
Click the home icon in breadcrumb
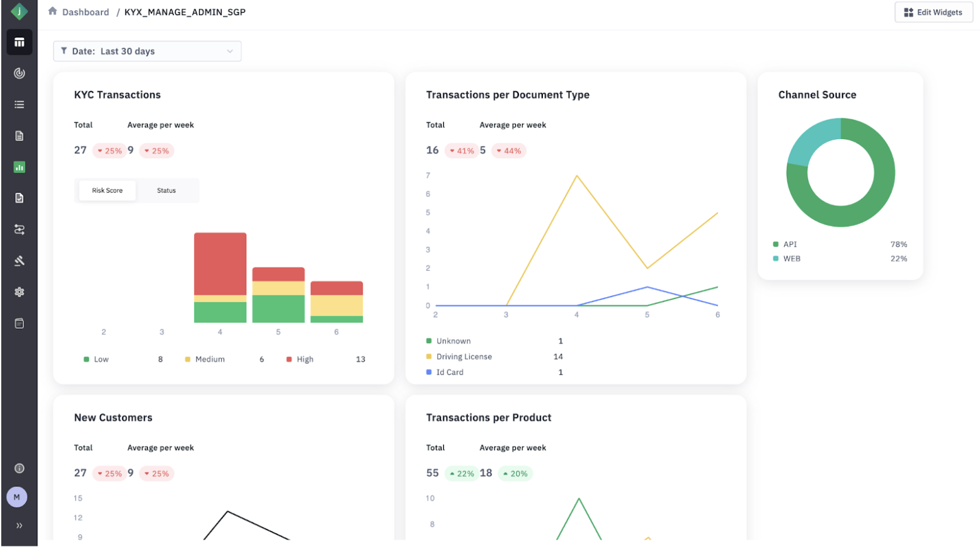pyautogui.click(x=53, y=11)
